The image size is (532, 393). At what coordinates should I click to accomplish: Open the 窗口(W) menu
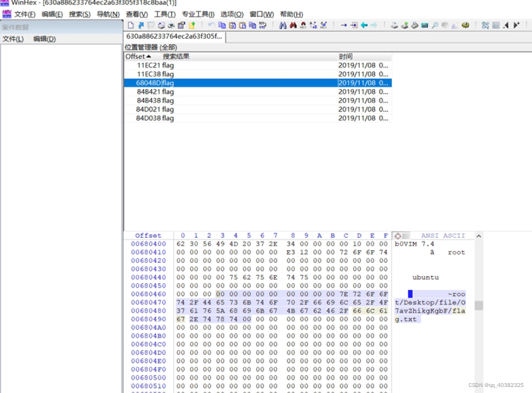(262, 14)
